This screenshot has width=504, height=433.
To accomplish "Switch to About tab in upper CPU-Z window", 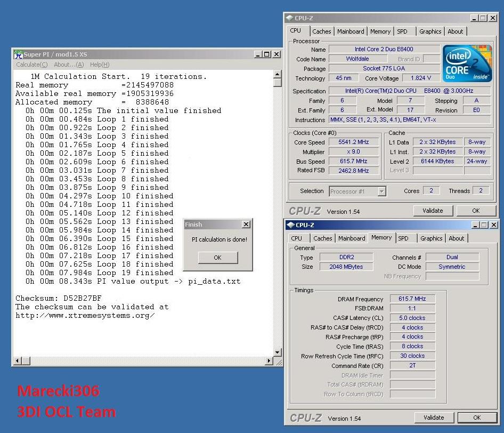I will coord(456,31).
